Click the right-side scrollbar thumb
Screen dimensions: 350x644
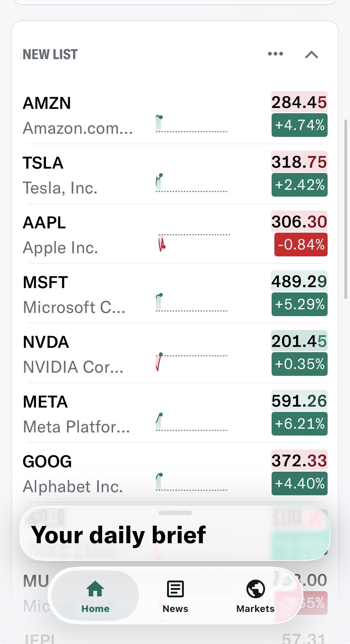(x=346, y=209)
